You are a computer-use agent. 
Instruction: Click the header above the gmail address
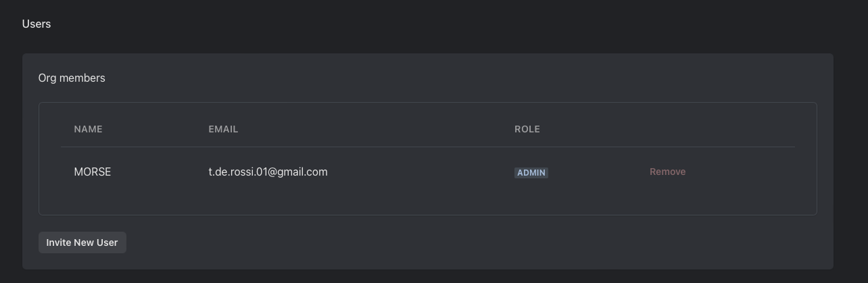[223, 129]
